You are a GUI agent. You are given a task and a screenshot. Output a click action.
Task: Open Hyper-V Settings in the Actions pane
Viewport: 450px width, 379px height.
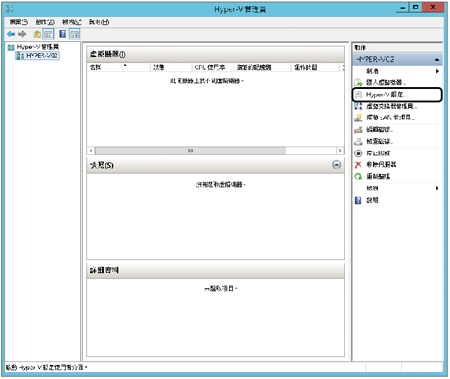(397, 95)
